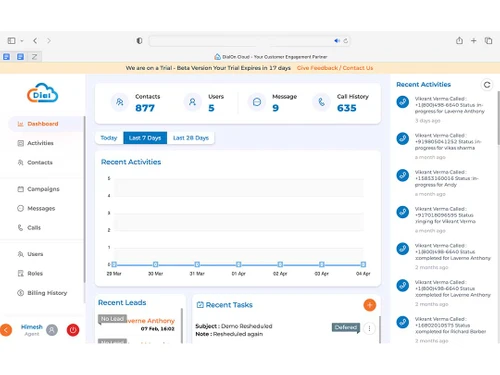Screen dimensions: 500x375
Task: Click the privacy shield icon
Action: point(139,41)
